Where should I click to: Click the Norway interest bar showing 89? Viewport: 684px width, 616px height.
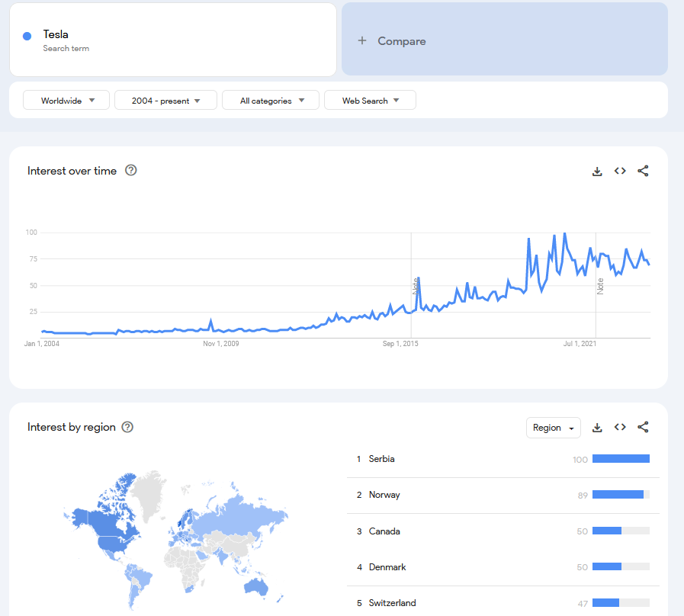621,494
